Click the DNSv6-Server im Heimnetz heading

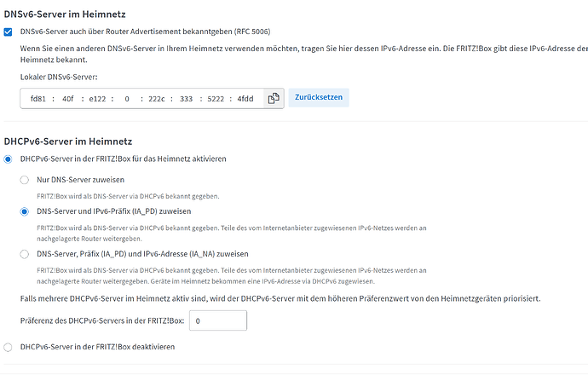point(65,14)
